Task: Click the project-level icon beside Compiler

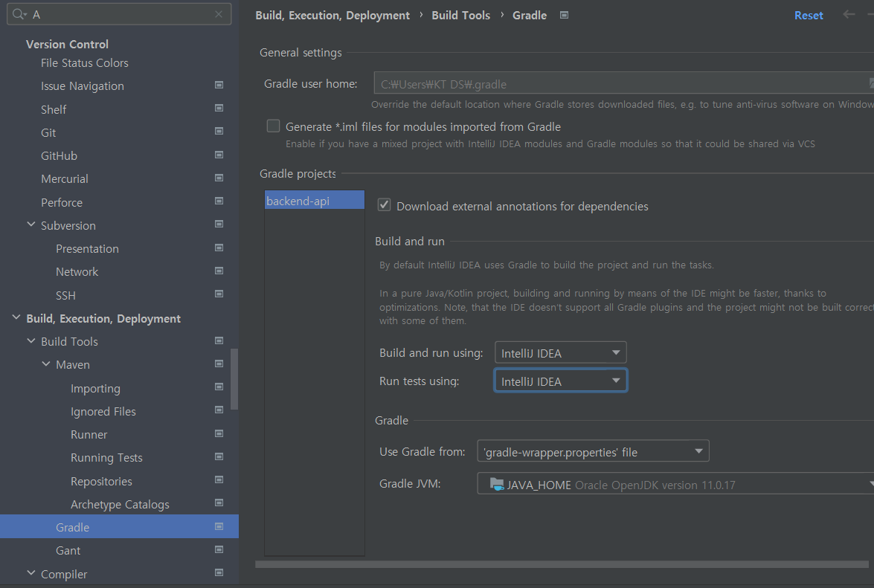Action: (x=219, y=573)
